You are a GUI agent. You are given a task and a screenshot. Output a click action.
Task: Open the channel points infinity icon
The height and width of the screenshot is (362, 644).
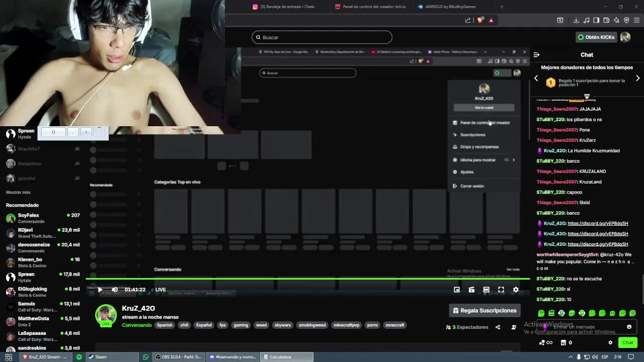(x=545, y=343)
